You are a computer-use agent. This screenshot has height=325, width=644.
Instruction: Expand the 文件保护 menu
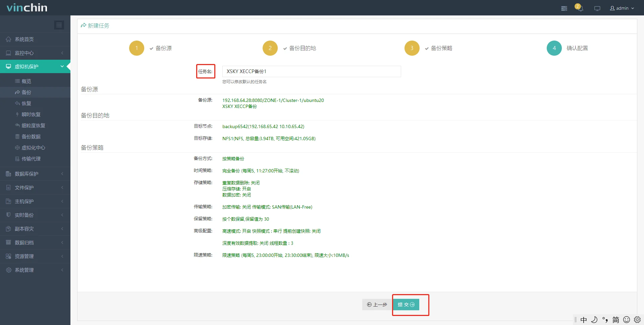(x=35, y=187)
